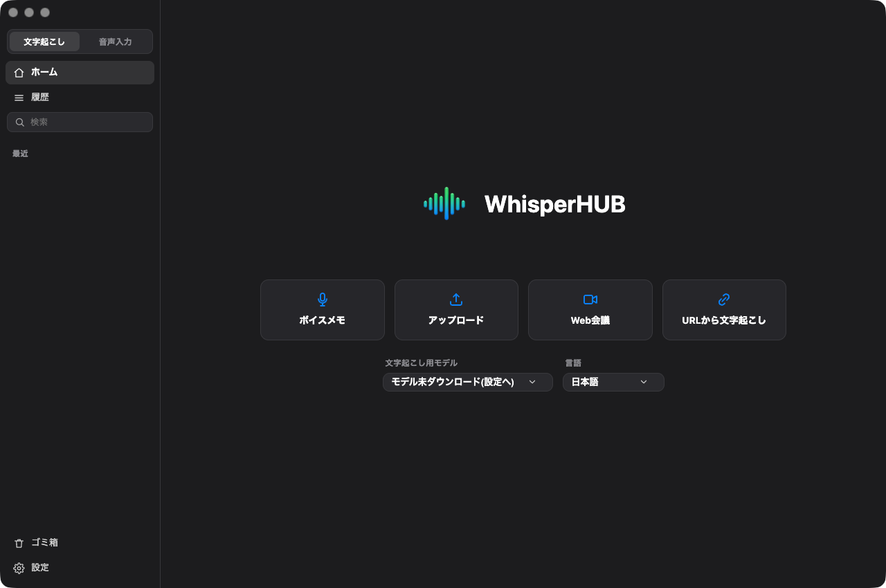This screenshot has width=886, height=588.
Task: Open URLから文字起こし
Action: pyautogui.click(x=724, y=310)
